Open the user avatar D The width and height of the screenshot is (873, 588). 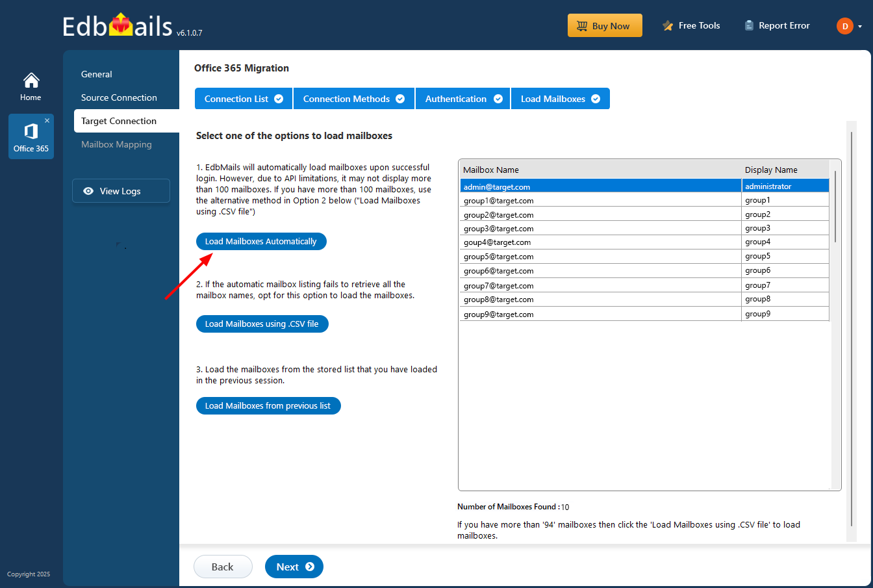click(x=845, y=26)
